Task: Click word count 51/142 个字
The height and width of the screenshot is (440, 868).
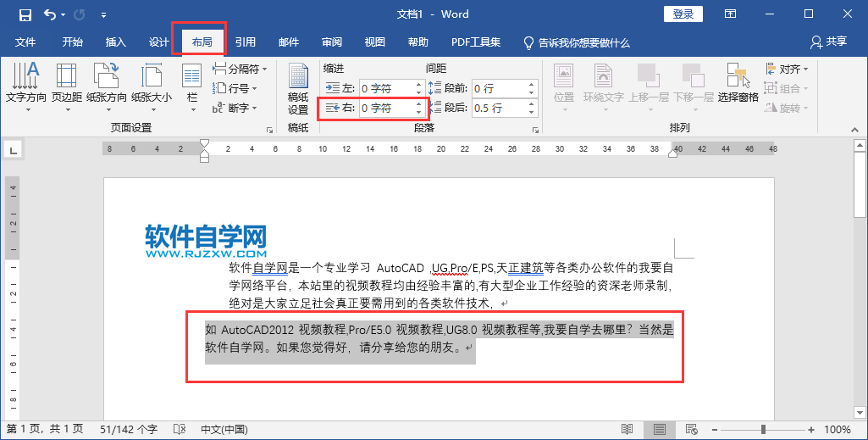Action: click(129, 430)
